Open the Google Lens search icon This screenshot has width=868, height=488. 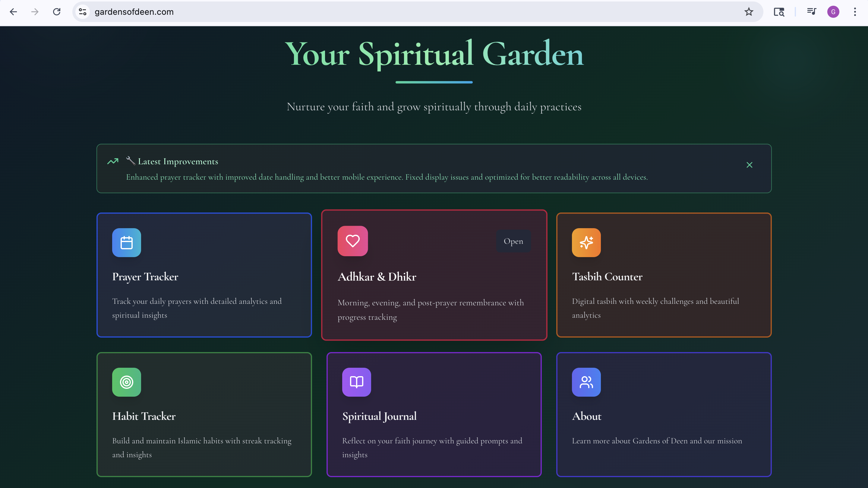pos(779,12)
